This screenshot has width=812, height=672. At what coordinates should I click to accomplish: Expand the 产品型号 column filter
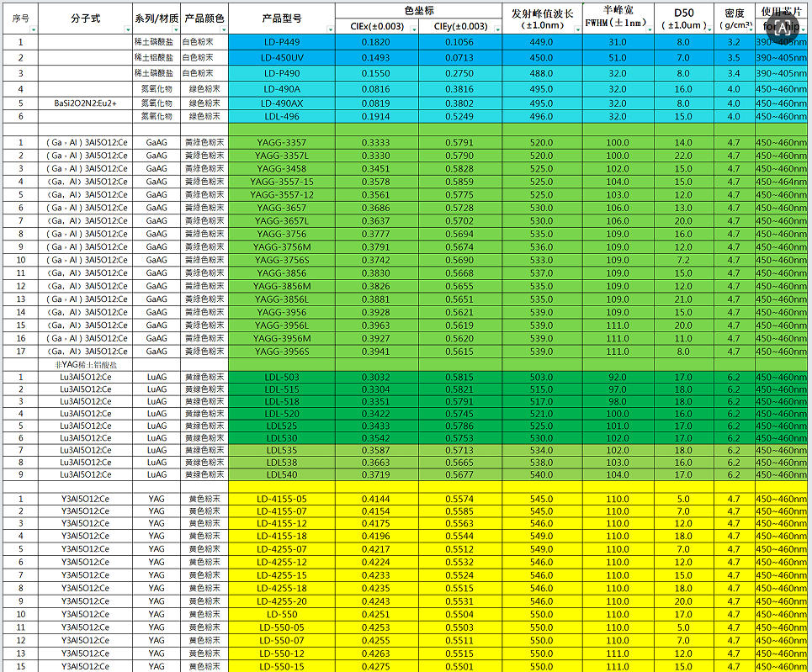tap(330, 29)
